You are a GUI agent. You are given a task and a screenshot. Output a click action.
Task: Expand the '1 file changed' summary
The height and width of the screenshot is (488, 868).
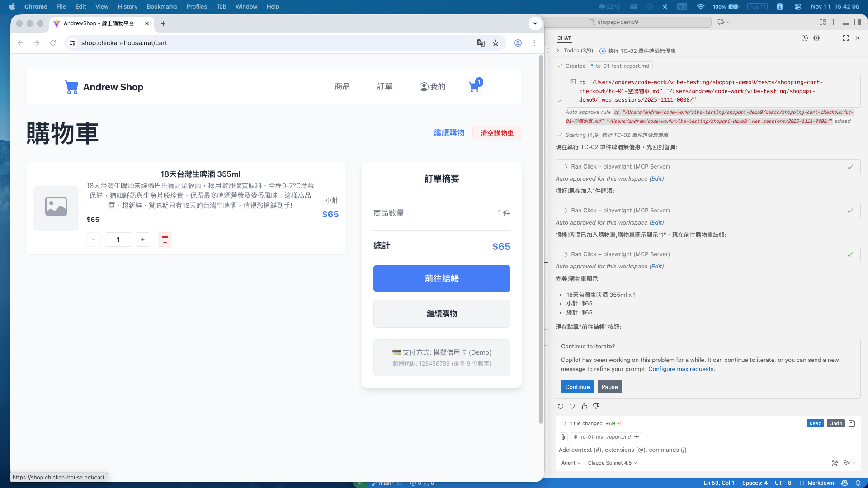[x=565, y=423]
